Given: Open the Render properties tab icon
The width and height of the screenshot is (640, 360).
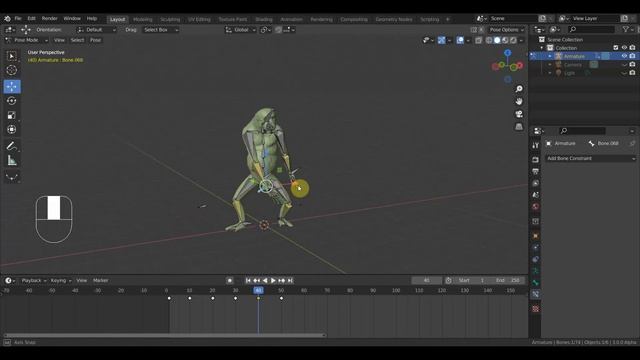Looking at the screenshot, I should pyautogui.click(x=536, y=160).
